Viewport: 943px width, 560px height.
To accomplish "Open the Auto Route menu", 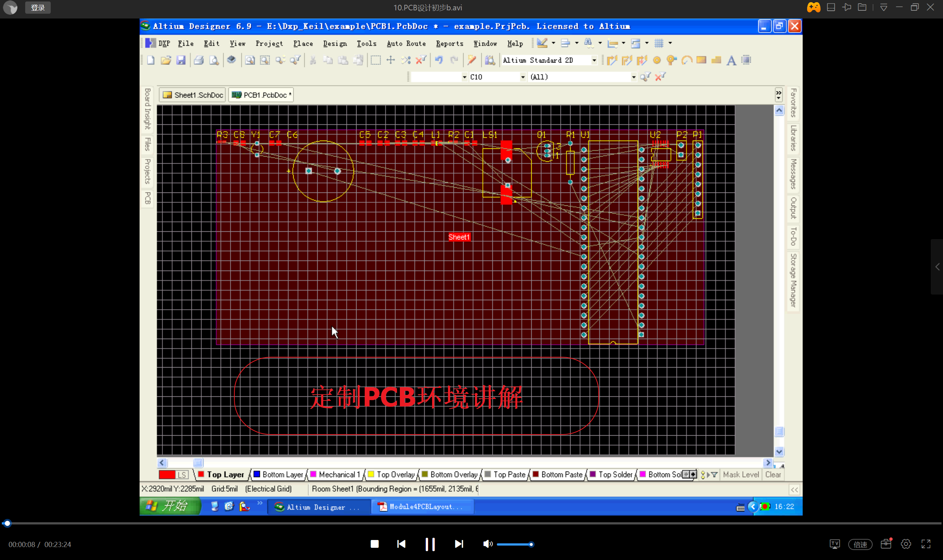I will 406,43.
